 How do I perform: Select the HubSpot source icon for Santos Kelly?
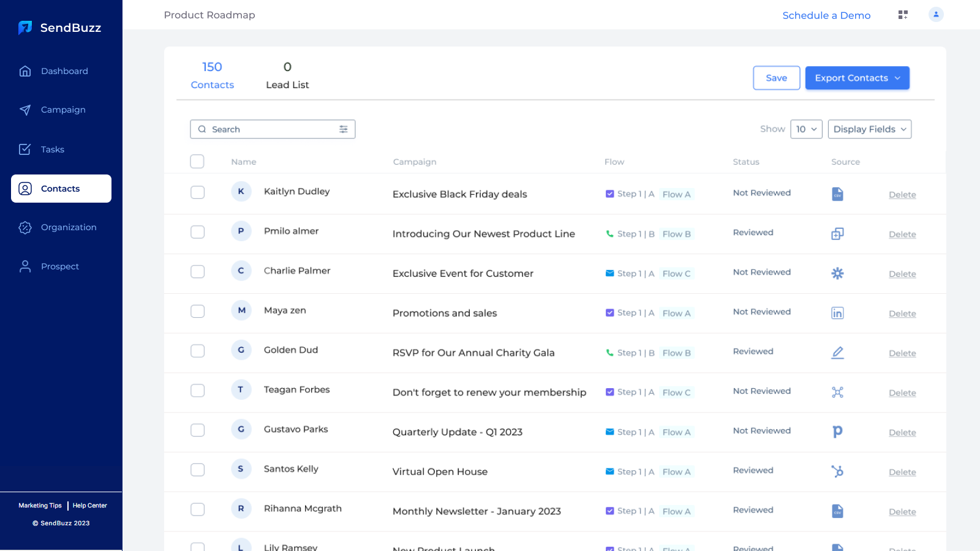(x=837, y=471)
